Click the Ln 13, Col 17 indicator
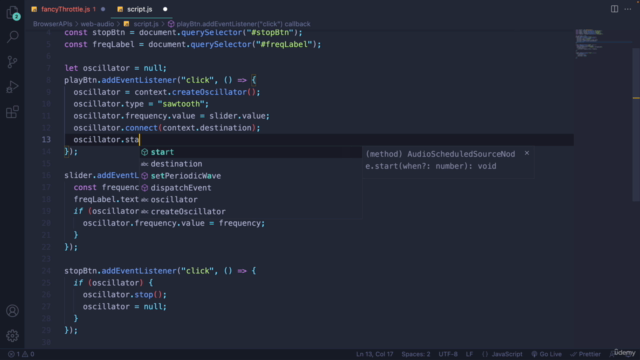The width and height of the screenshot is (640, 360). click(x=374, y=354)
